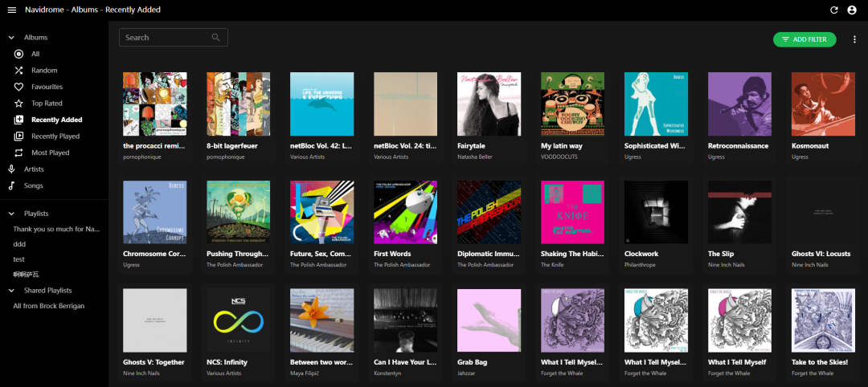Click the All albums disc icon
Viewport: 868px width, 387px height.
[x=18, y=54]
